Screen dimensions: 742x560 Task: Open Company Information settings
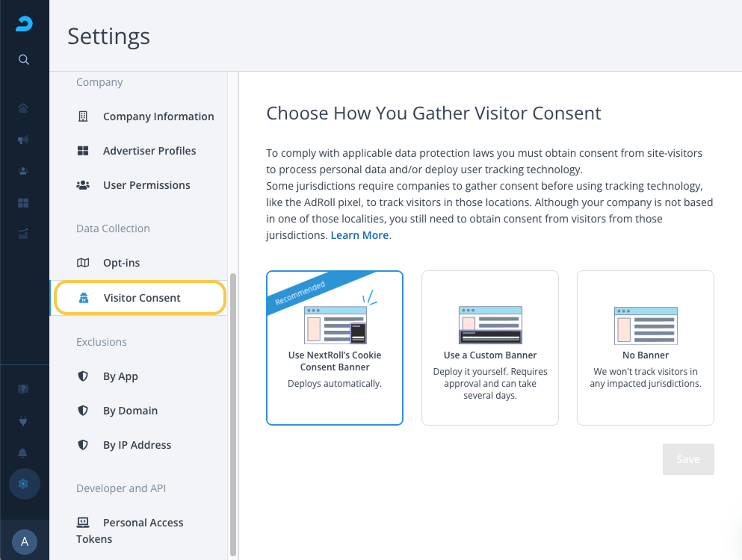click(x=158, y=116)
